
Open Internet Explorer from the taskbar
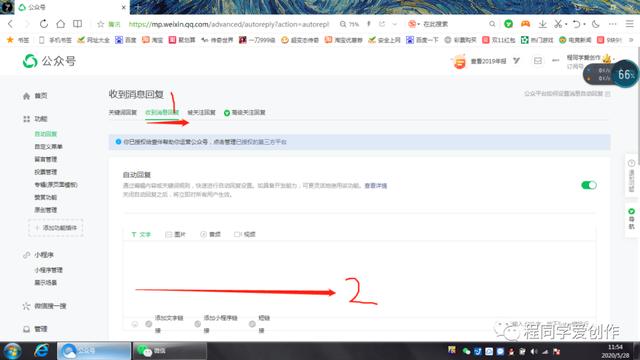pyautogui.click(x=41, y=351)
